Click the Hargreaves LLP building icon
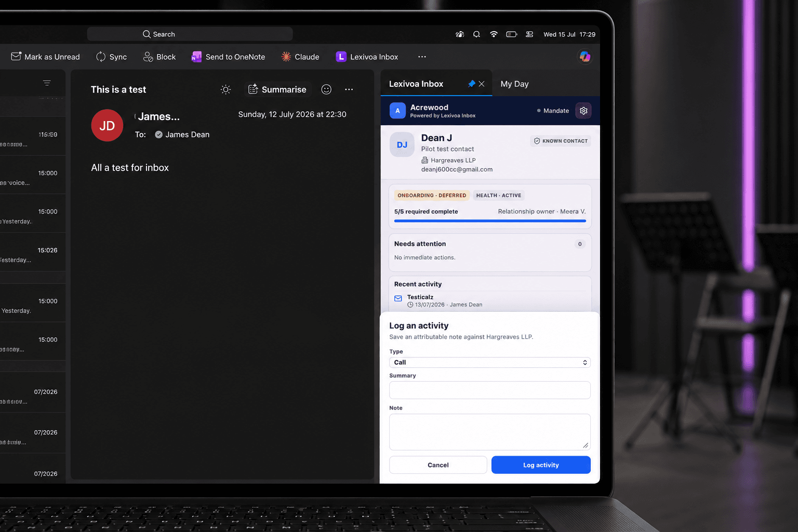The height and width of the screenshot is (532, 798). click(425, 160)
